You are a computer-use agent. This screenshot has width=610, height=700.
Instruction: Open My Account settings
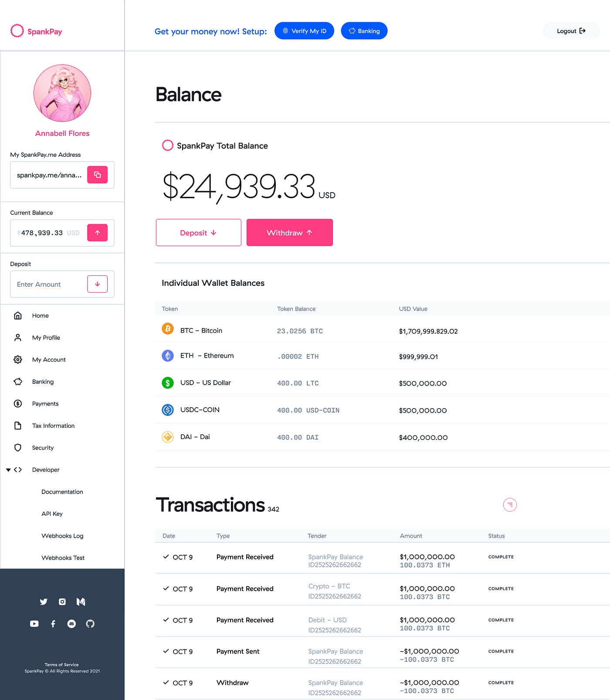pos(49,359)
